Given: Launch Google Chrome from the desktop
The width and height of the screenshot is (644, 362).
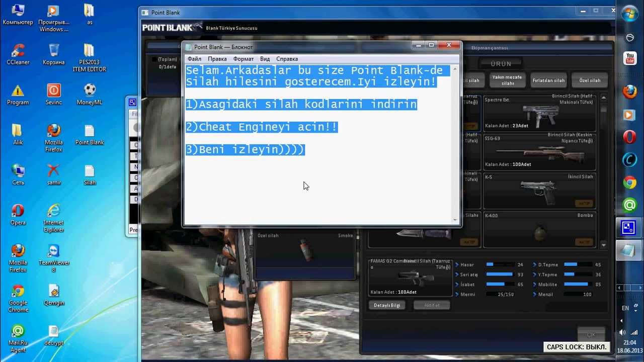Looking at the screenshot, I should (18, 299).
